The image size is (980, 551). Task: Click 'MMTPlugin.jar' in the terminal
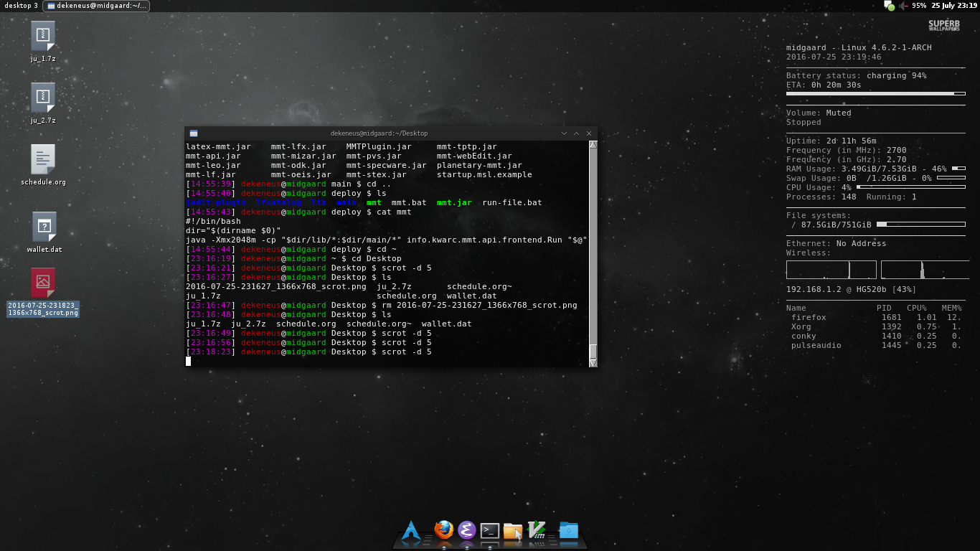pos(379,146)
